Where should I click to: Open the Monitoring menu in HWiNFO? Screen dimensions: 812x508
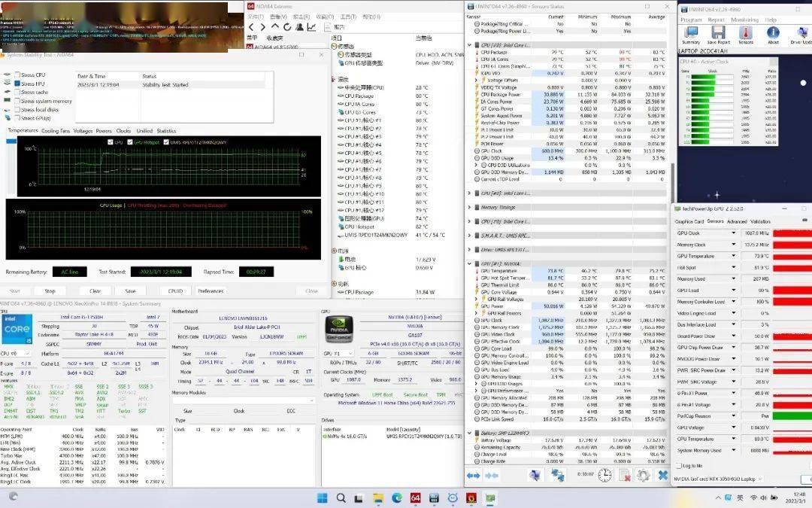(x=744, y=20)
